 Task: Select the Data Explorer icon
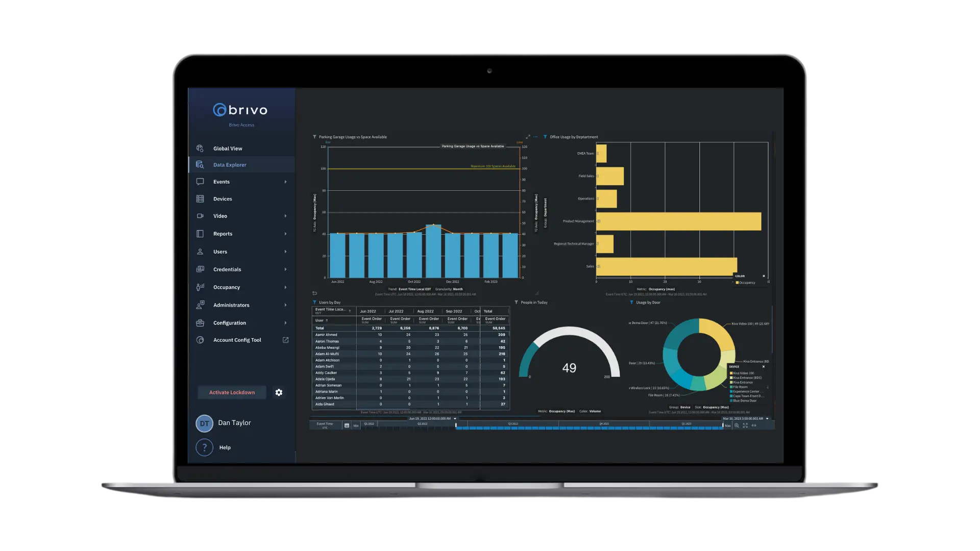(200, 164)
